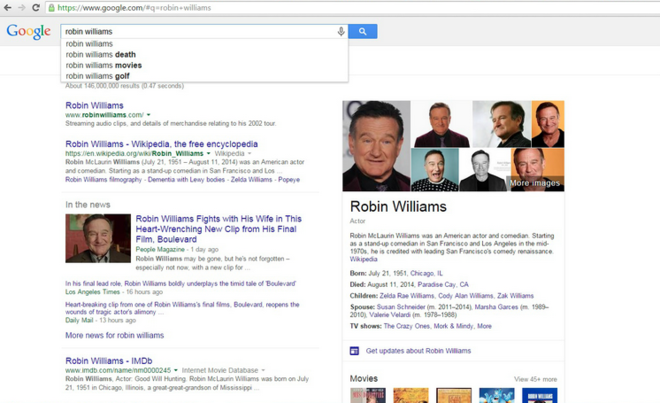The height and width of the screenshot is (403, 660).
Task: Click the blue magnifier search button
Action: [362, 32]
